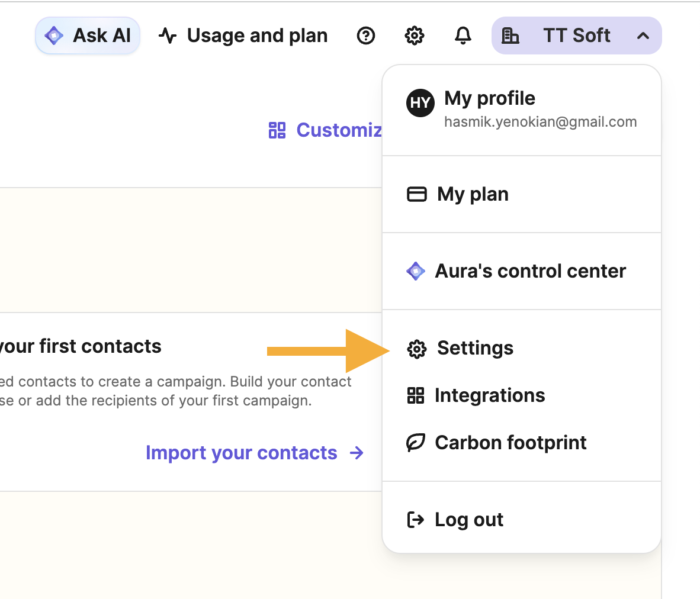Click the Ask AI diamond icon
The image size is (700, 599).
pyautogui.click(x=54, y=36)
